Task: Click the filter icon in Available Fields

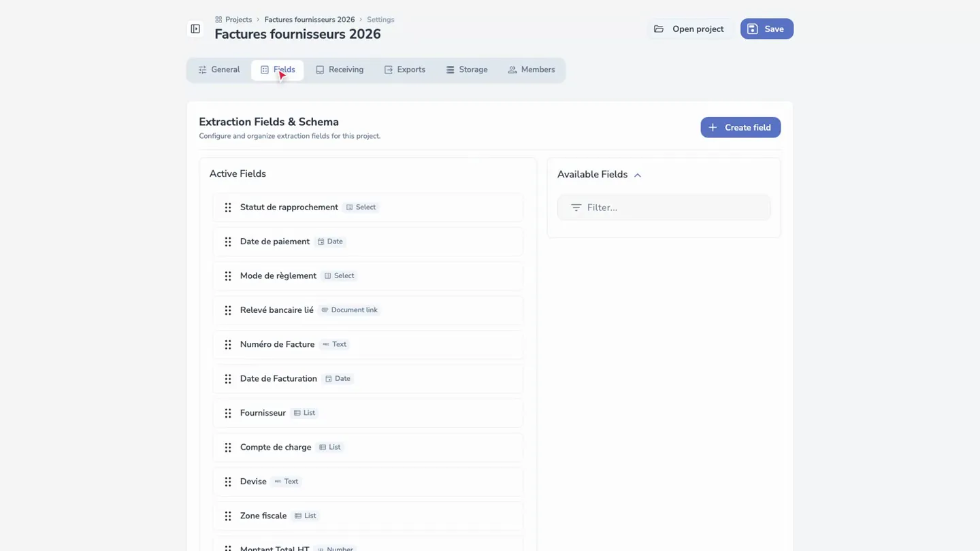Action: coord(576,207)
